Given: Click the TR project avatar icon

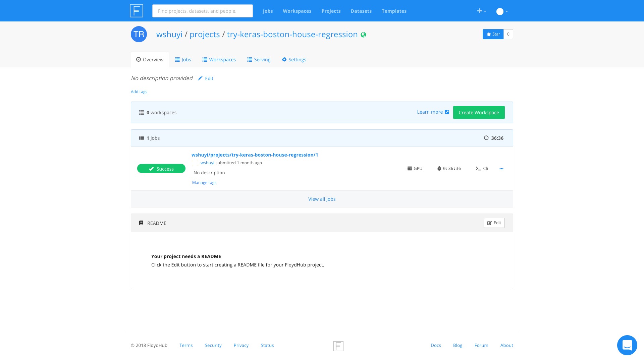Looking at the screenshot, I should 139,34.
